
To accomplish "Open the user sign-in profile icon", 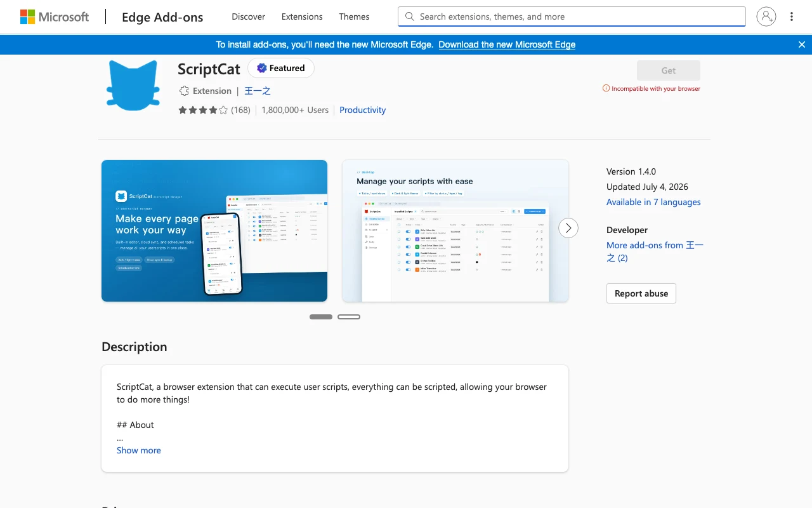I will (766, 17).
